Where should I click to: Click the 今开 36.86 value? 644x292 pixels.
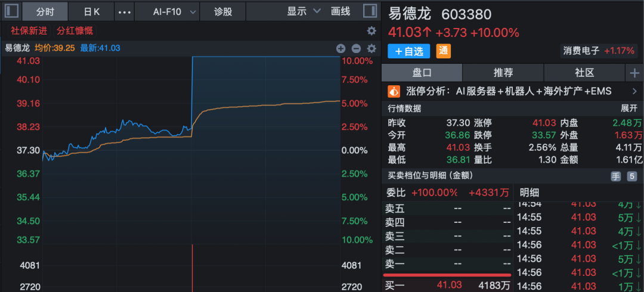click(458, 135)
